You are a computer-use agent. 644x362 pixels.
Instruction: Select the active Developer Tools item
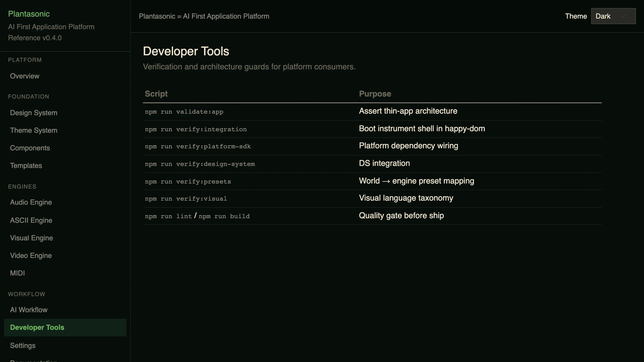point(65,327)
